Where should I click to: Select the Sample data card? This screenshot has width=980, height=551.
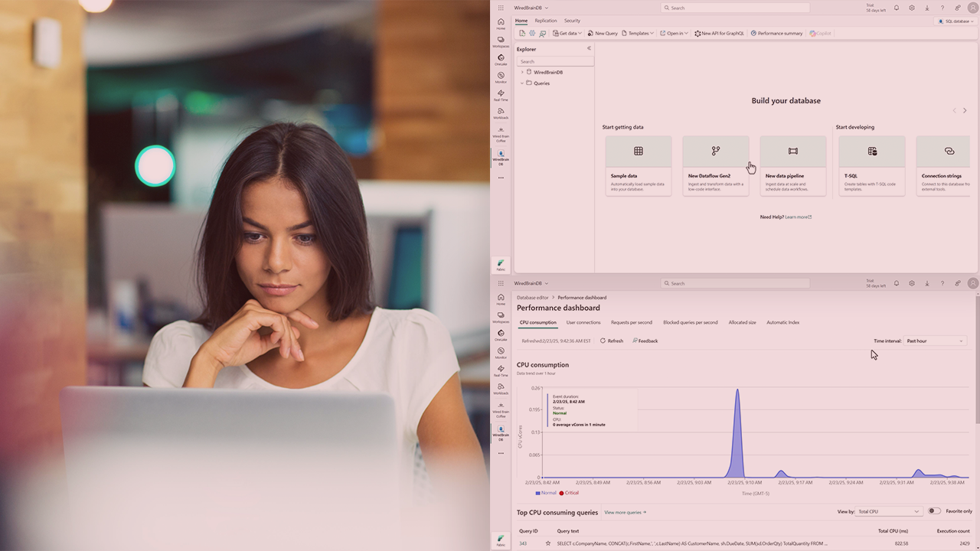[638, 165]
